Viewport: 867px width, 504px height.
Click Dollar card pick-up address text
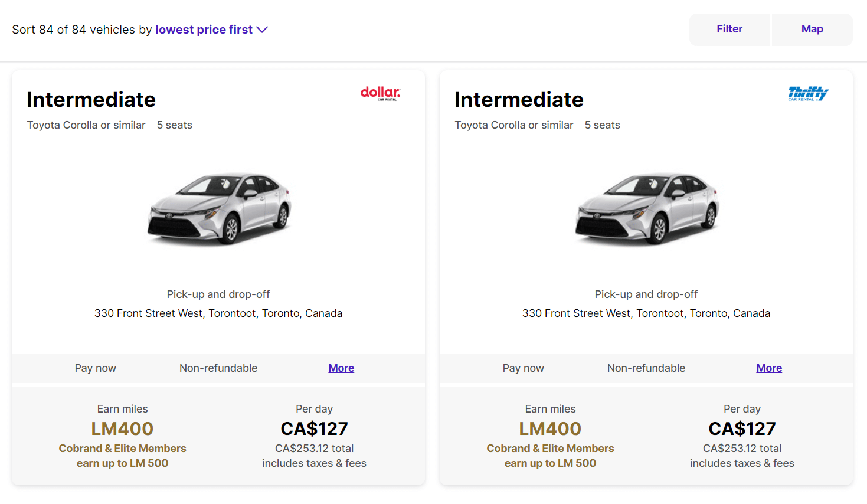218,313
